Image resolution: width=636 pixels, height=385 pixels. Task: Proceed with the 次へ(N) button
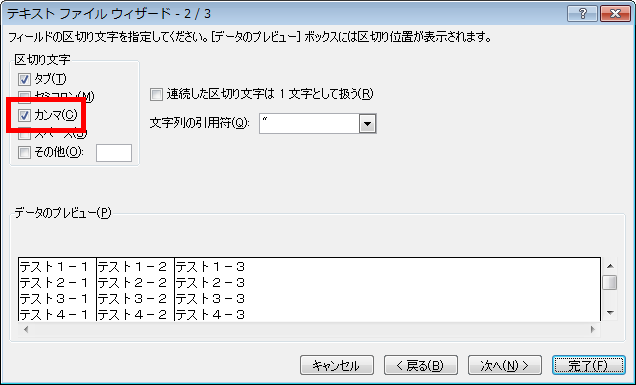coord(505,366)
